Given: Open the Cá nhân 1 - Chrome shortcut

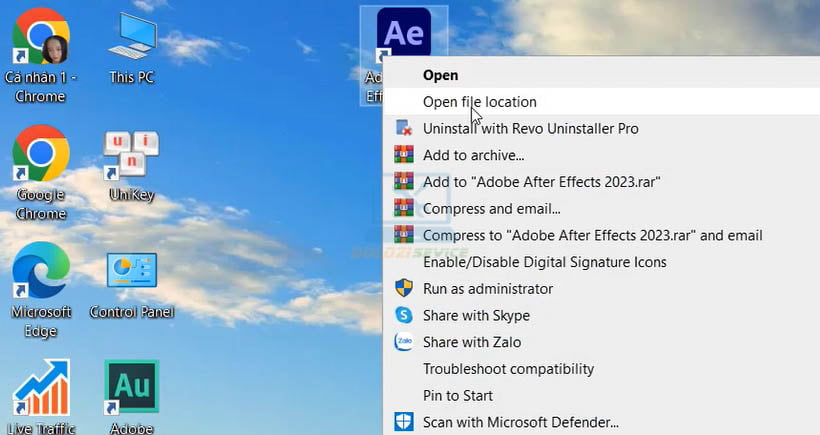Looking at the screenshot, I should [40, 55].
